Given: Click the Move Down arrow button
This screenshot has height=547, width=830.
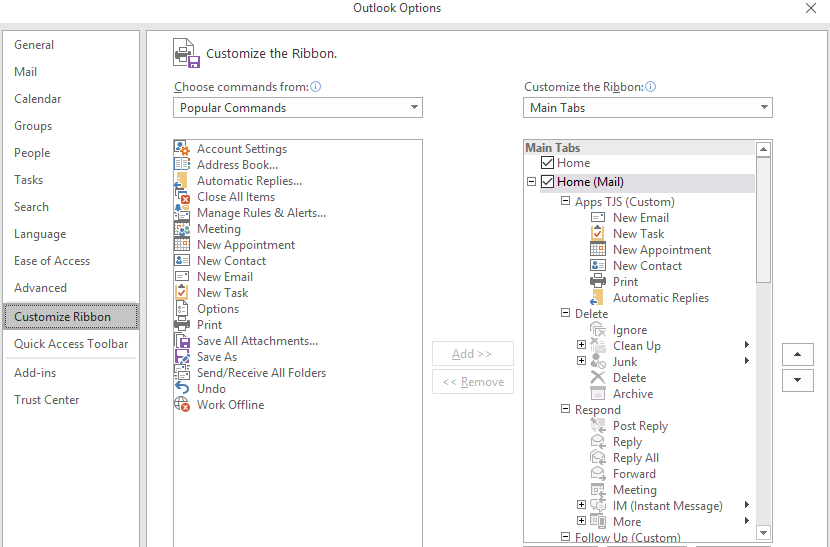Looking at the screenshot, I should [798, 380].
